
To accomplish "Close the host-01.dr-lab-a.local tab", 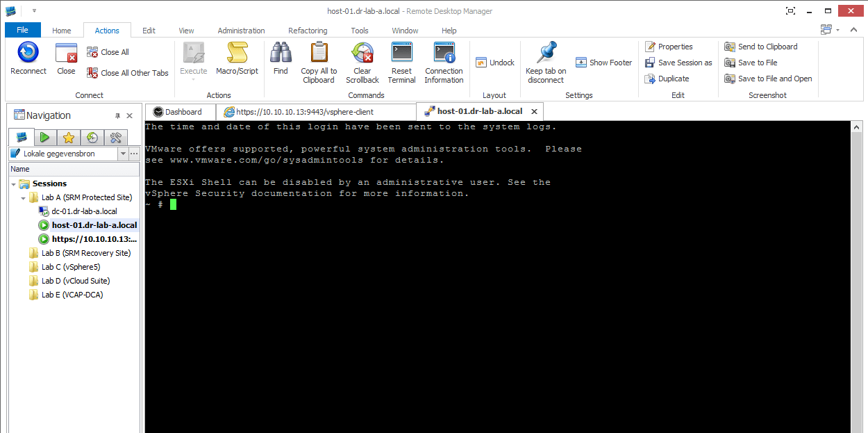I will [x=534, y=111].
